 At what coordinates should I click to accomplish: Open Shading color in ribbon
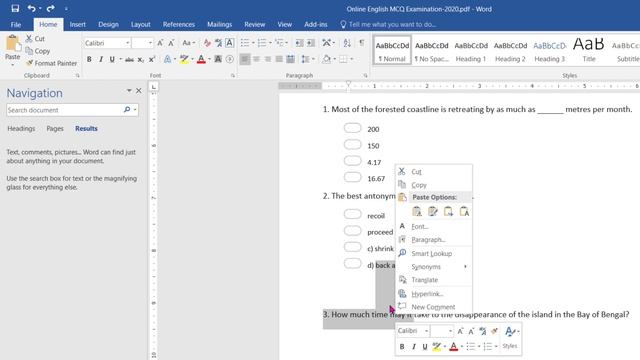click(328, 60)
